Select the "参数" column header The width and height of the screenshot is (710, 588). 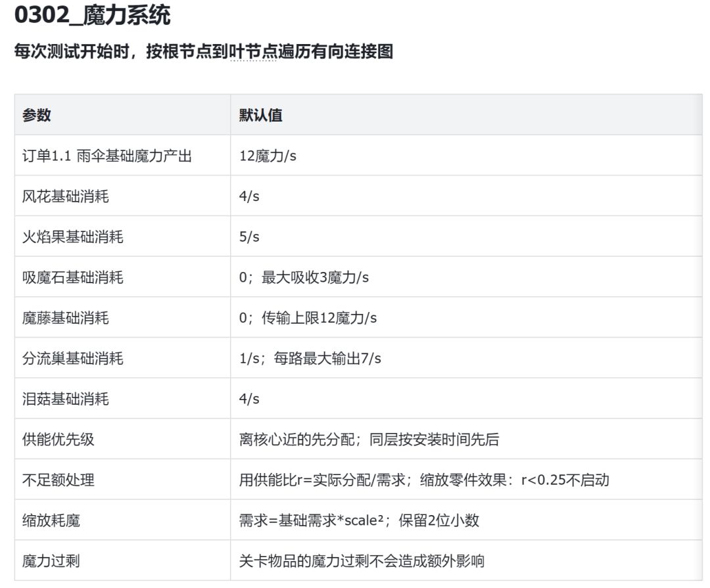coord(122,115)
